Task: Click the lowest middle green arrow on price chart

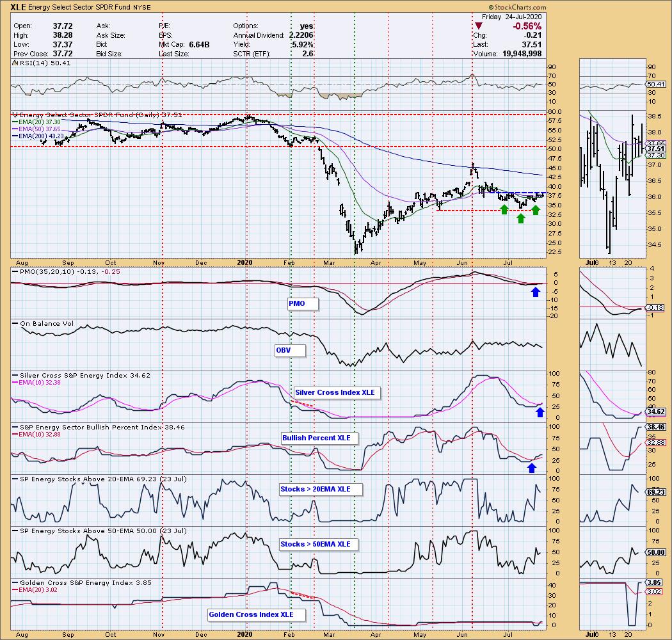Action: [520, 219]
